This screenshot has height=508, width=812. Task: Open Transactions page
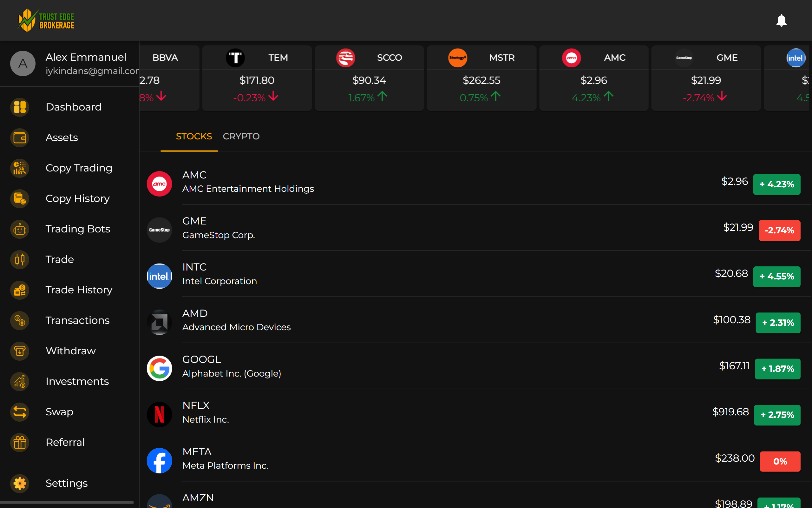[x=69, y=321]
